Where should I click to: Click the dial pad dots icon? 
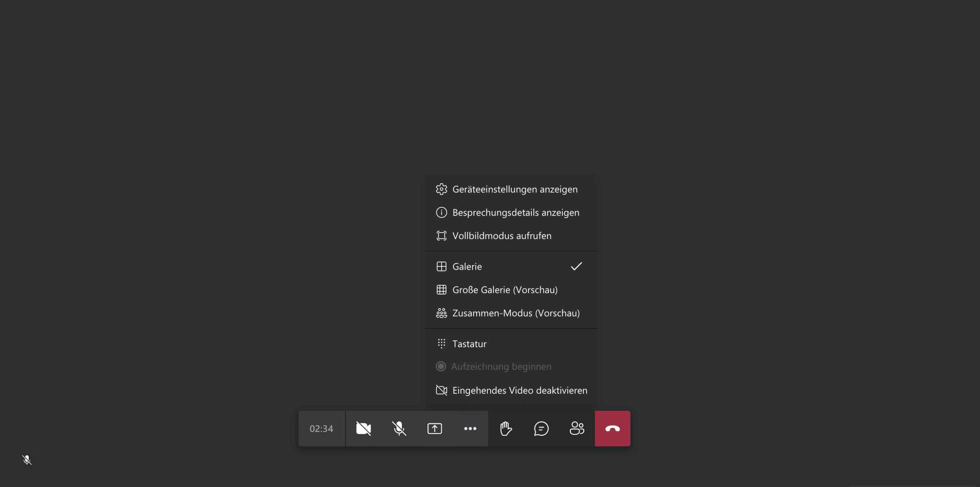click(x=441, y=343)
